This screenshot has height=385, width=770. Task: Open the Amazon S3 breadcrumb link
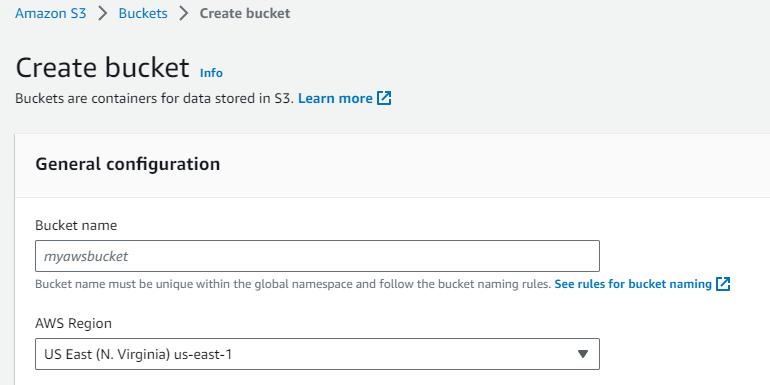51,13
